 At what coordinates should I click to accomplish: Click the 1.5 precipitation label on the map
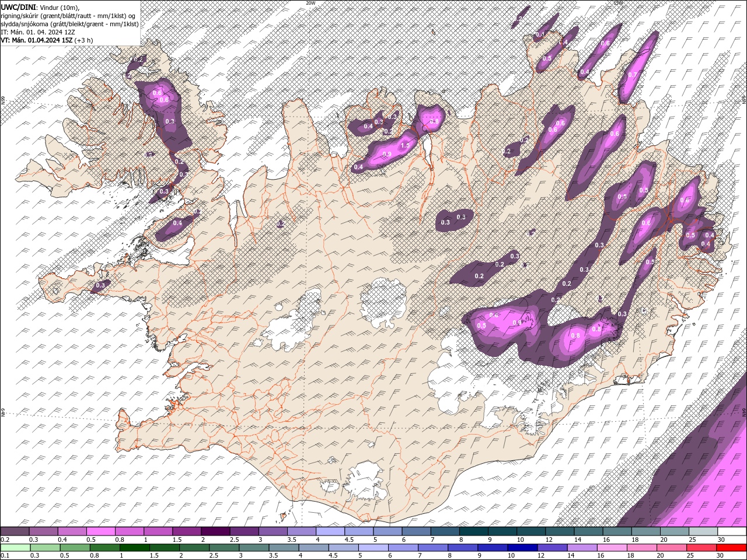tap(404, 145)
